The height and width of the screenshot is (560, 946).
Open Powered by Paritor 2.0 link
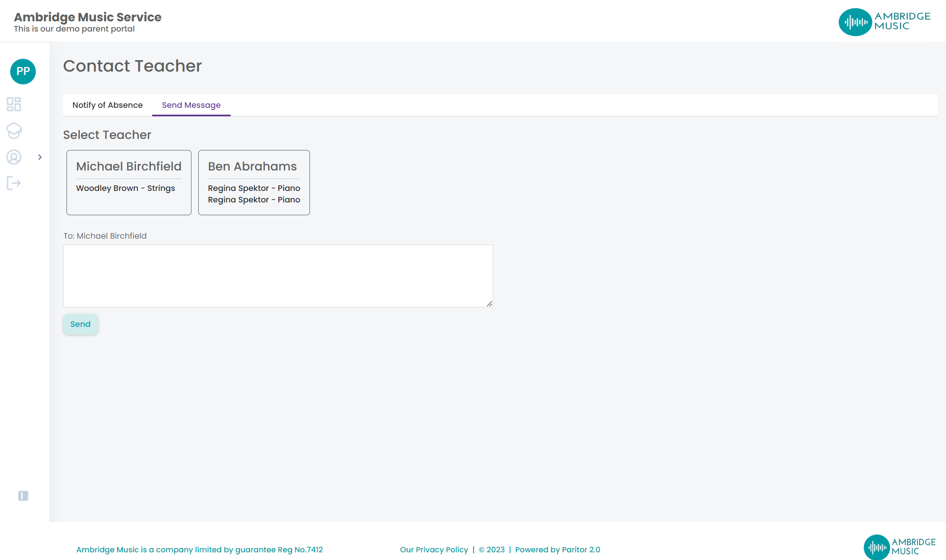tap(558, 550)
